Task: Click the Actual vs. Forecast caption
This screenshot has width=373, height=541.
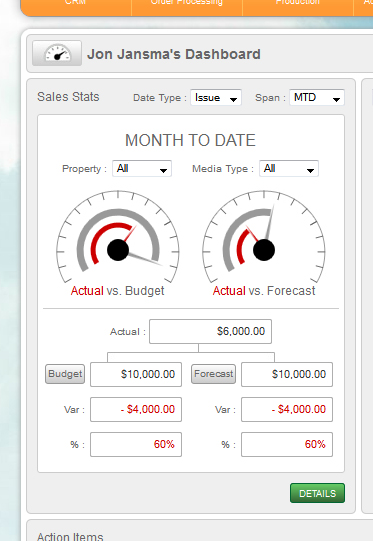Action: pos(264,291)
